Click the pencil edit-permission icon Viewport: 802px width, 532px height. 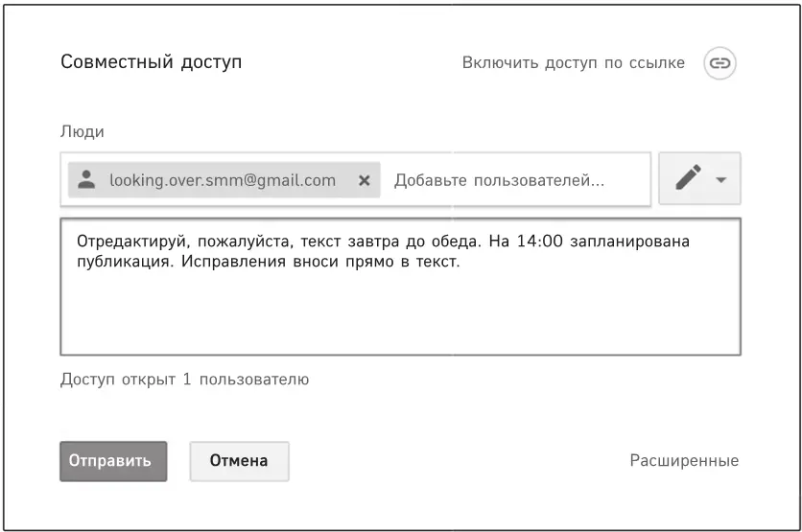(x=688, y=178)
